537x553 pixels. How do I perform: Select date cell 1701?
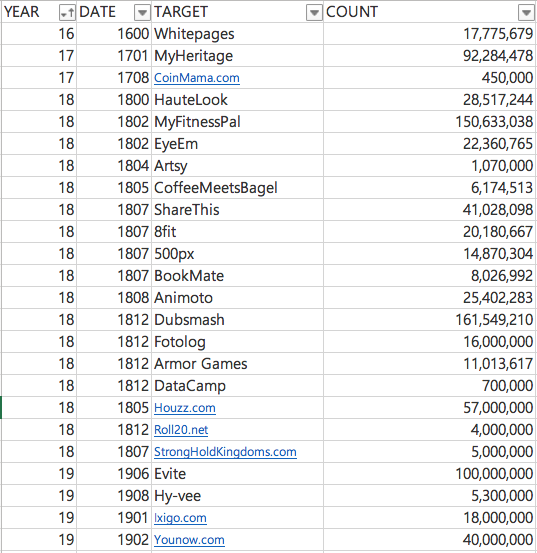click(114, 56)
